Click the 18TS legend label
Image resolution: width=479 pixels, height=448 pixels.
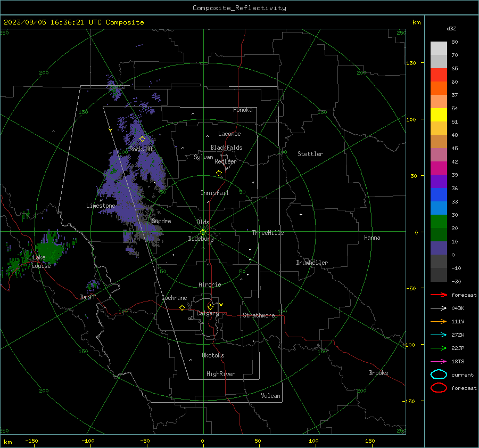click(458, 361)
